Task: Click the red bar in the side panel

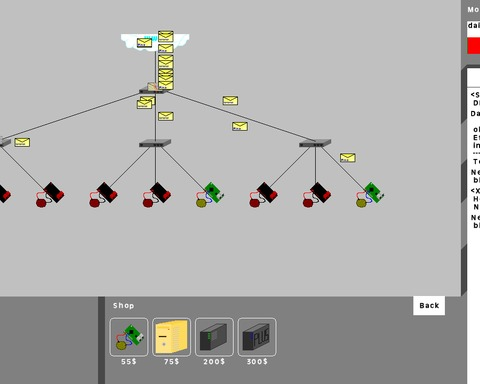Action: pyautogui.click(x=474, y=45)
